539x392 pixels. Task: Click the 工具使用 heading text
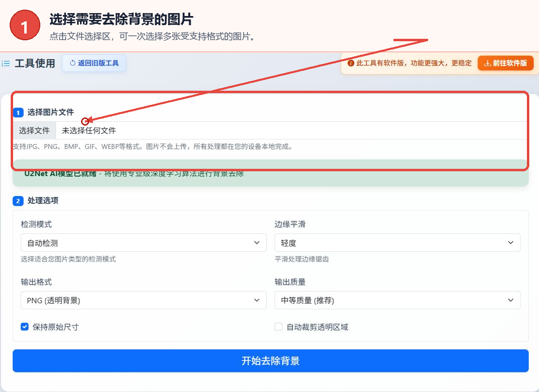pyautogui.click(x=35, y=64)
